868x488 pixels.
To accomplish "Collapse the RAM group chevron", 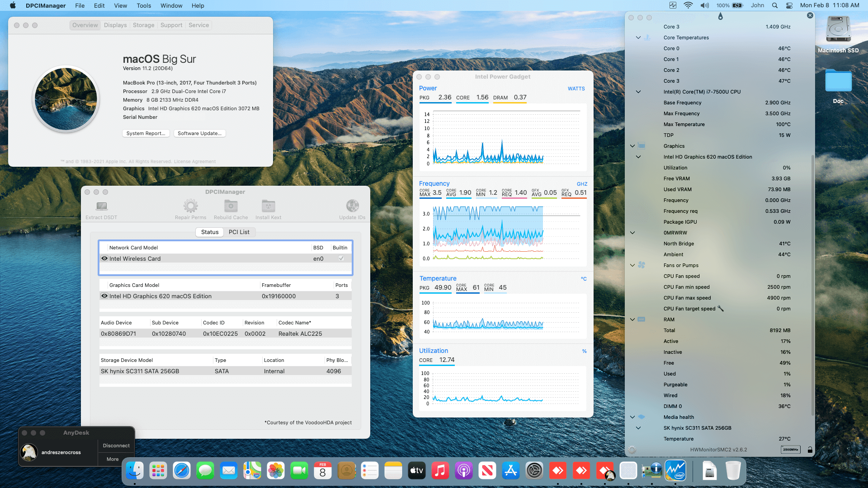I will [x=632, y=319].
